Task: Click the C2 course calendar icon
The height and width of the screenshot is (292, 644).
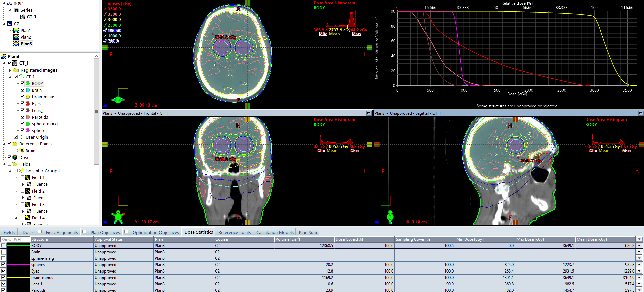Action: [10, 24]
